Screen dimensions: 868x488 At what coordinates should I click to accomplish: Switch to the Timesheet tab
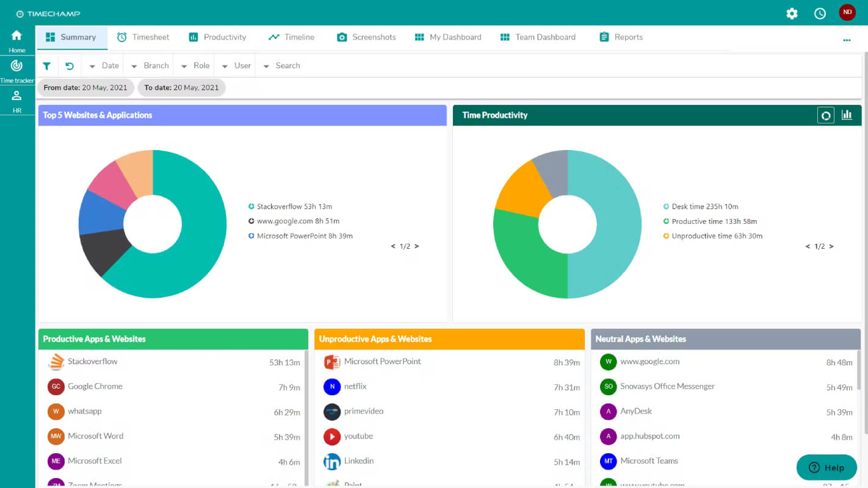click(x=143, y=37)
